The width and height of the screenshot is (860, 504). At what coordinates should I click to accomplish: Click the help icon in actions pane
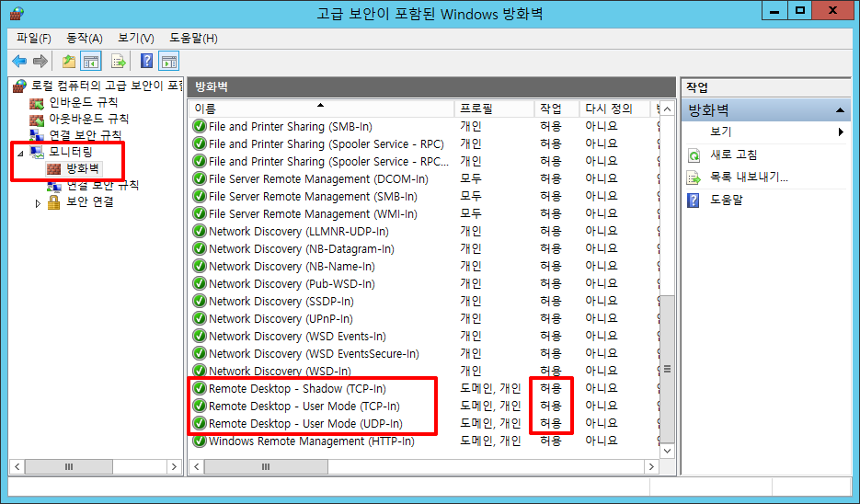(x=694, y=200)
